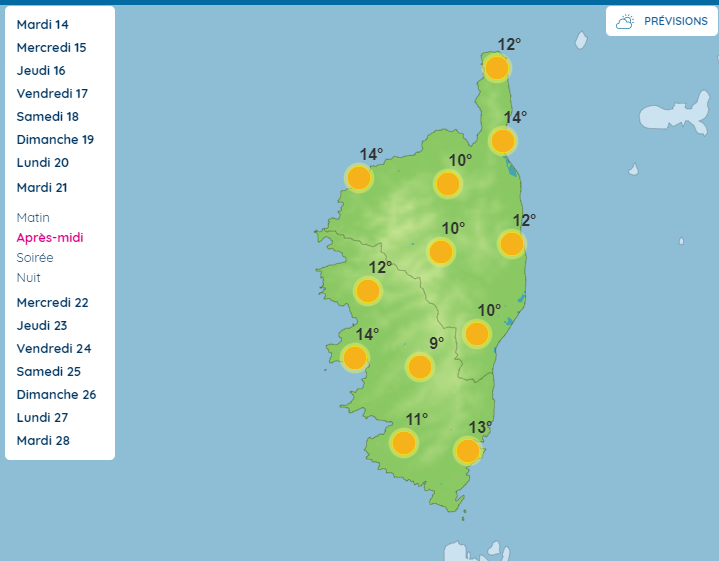This screenshot has width=719, height=561.
Task: Select Mardi 21 day entry
Action: (42, 187)
